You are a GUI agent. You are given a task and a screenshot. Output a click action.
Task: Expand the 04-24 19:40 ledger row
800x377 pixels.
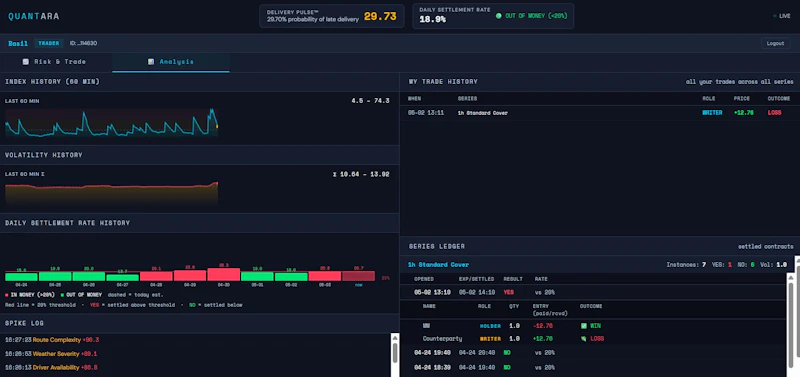coord(593,353)
